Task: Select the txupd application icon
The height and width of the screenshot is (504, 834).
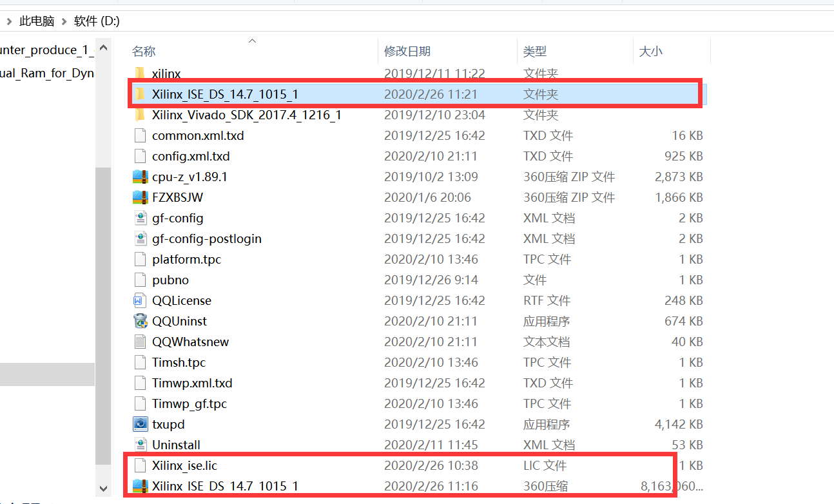Action: tap(140, 424)
